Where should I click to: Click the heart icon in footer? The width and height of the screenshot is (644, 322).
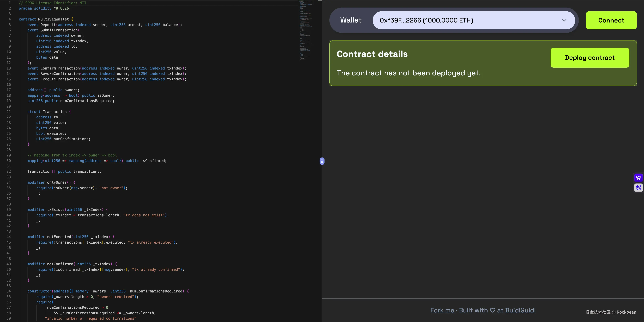coord(493,310)
